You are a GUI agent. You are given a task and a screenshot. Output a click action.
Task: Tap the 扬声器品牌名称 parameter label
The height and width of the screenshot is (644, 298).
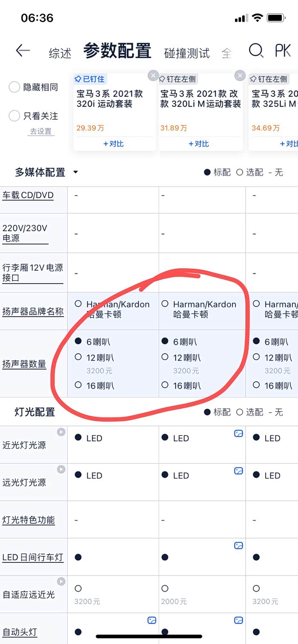pos(33,312)
